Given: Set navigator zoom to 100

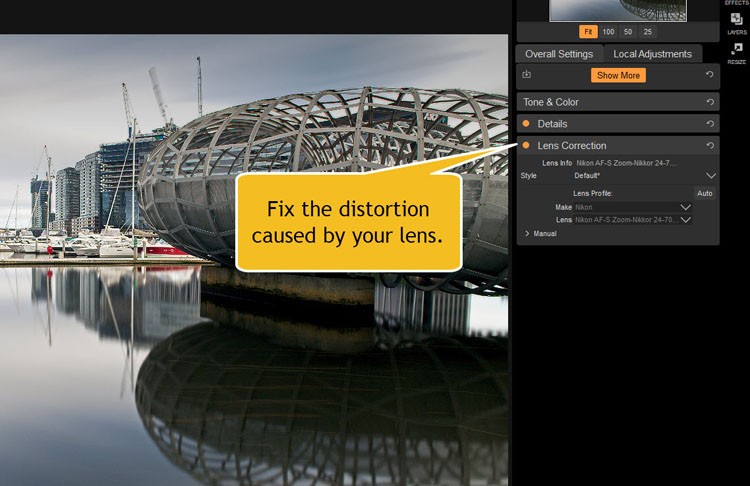Looking at the screenshot, I should point(608,32).
